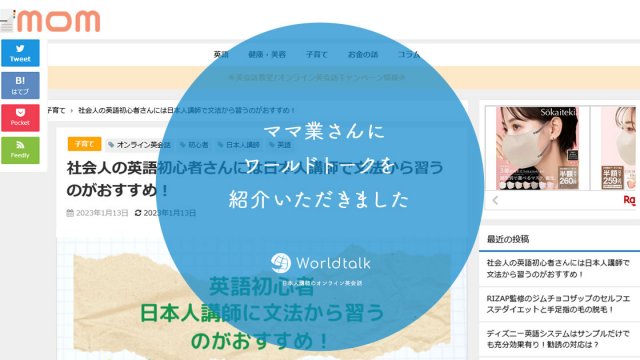Viewport: 640px width, 360px height.
Task: Open the お金の話 menu item
Action: 362,54
